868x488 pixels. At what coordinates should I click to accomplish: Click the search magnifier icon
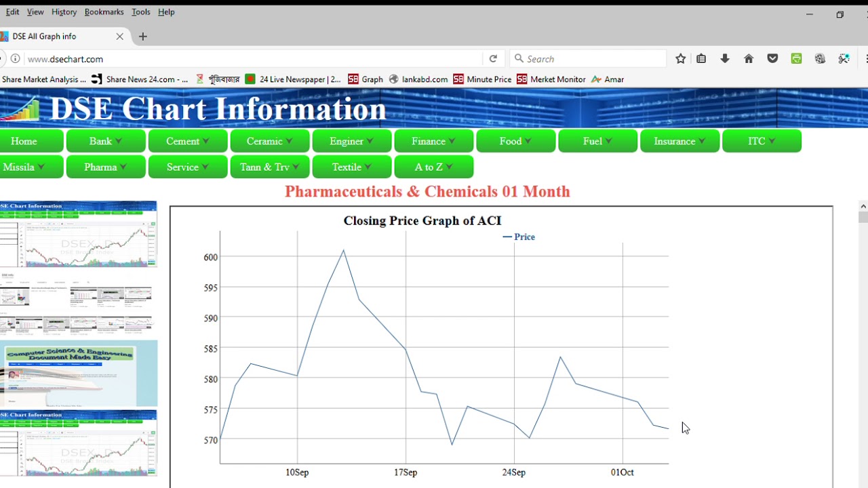coord(519,59)
